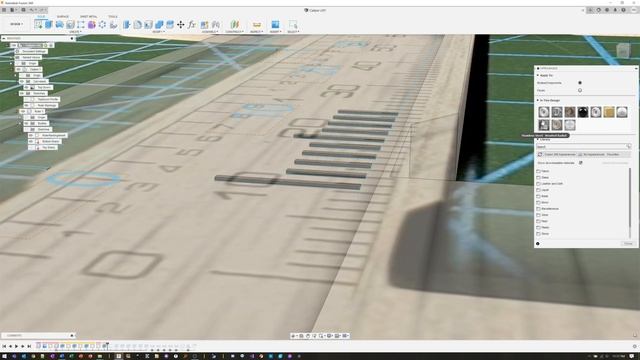Select the Fillet tool
640x360 pixels.
[138, 24]
